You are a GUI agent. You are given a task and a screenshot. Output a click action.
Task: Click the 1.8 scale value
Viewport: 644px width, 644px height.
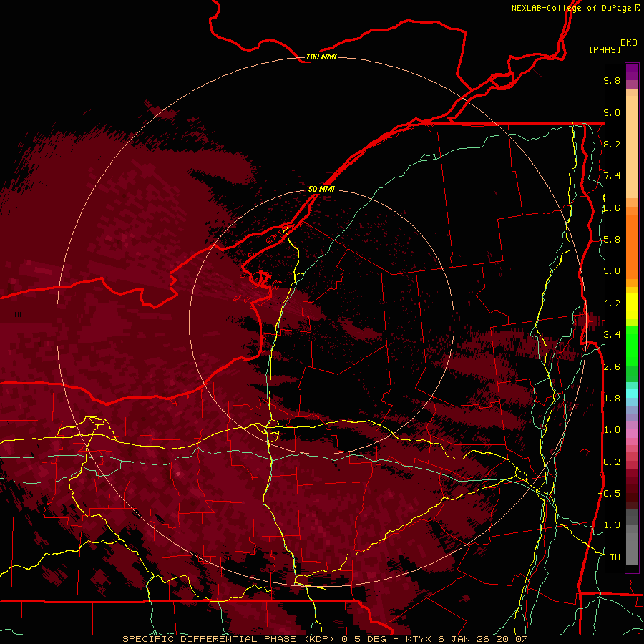tap(612, 399)
